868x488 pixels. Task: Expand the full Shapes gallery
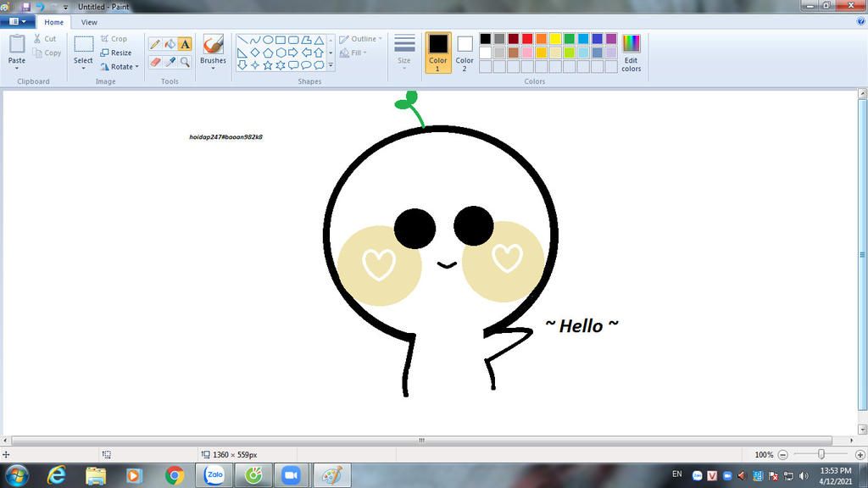(x=331, y=65)
